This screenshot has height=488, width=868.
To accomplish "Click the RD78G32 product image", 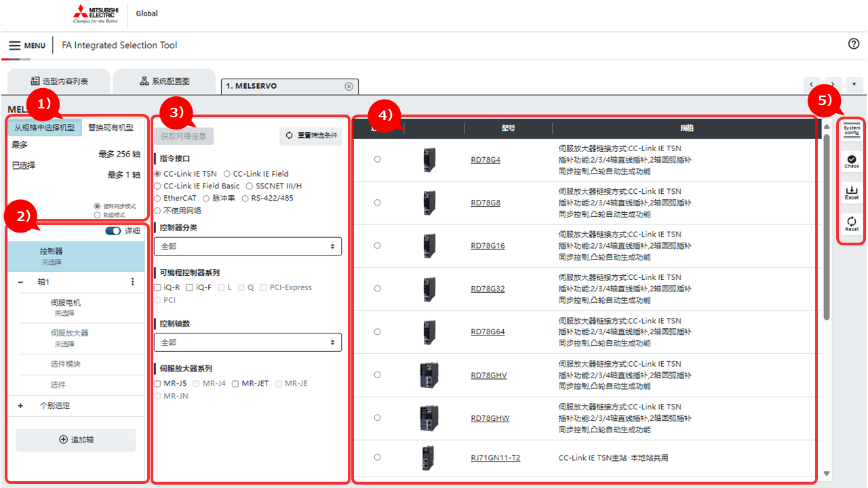I will coord(429,289).
